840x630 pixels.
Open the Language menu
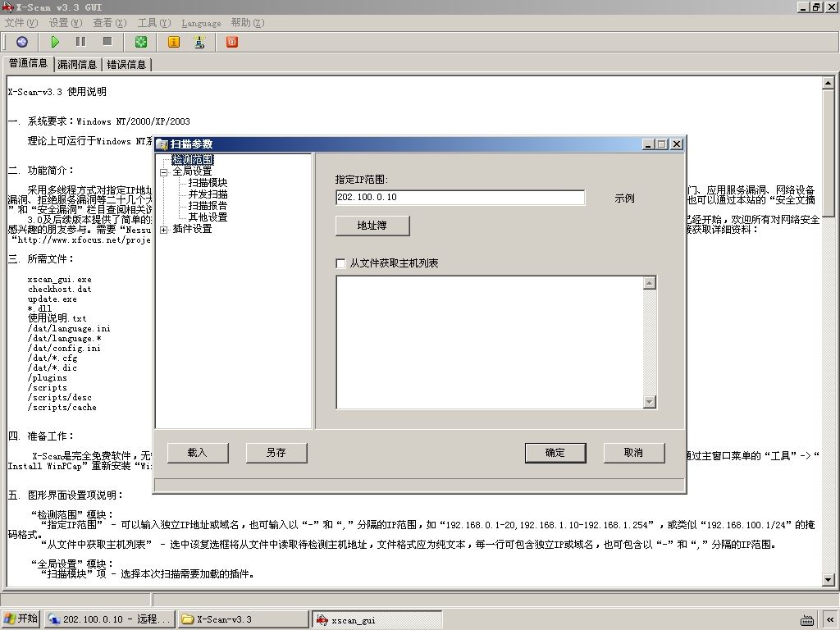(x=201, y=23)
